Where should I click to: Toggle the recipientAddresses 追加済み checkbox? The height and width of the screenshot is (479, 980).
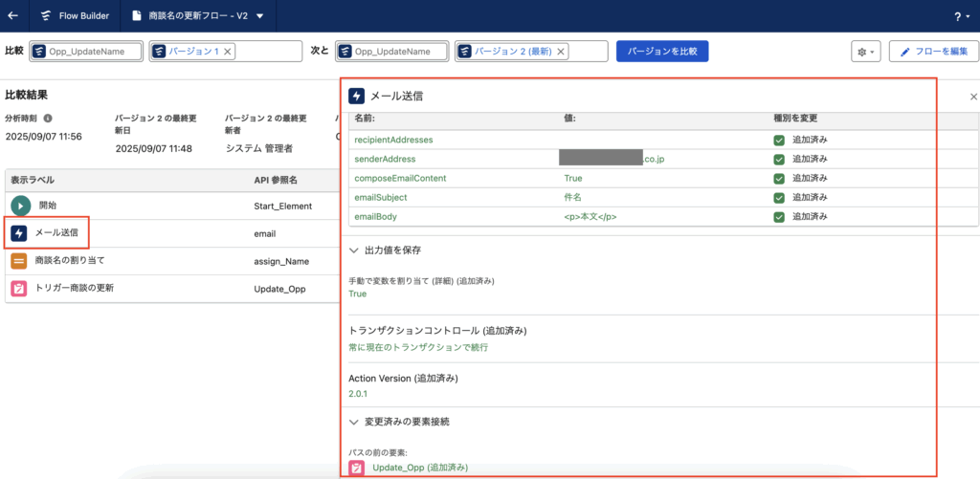click(780, 140)
